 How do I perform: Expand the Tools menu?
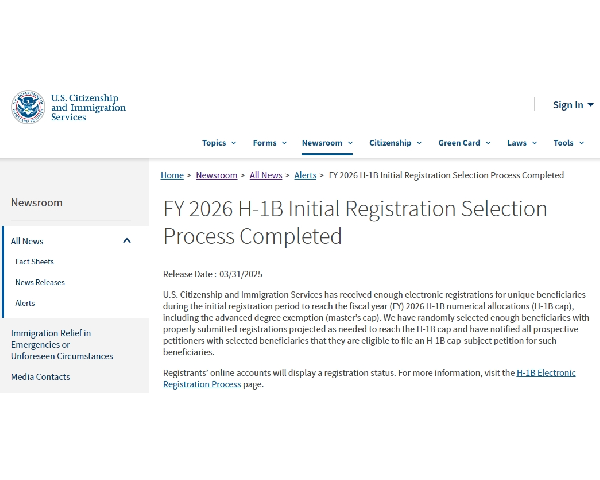pyautogui.click(x=569, y=143)
